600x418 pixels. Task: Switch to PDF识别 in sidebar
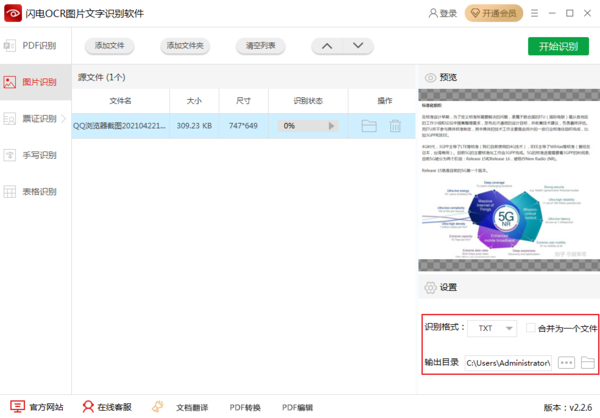coord(35,46)
